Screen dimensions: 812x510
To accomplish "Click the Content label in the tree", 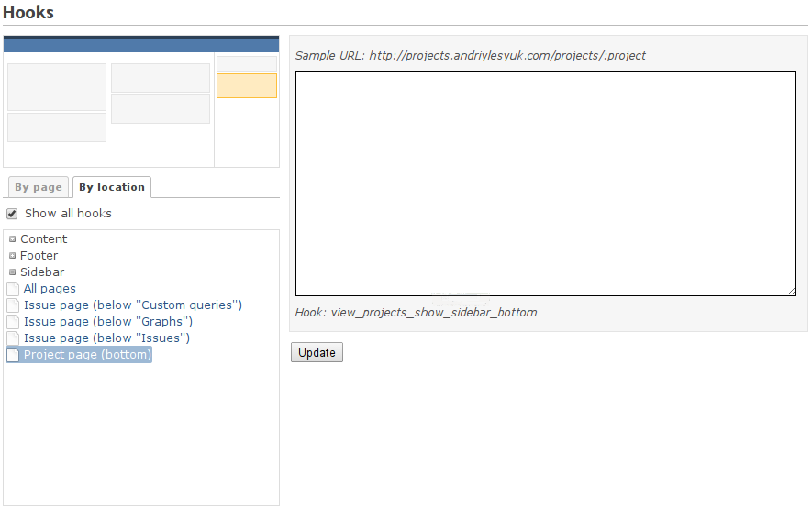I will 43,239.
